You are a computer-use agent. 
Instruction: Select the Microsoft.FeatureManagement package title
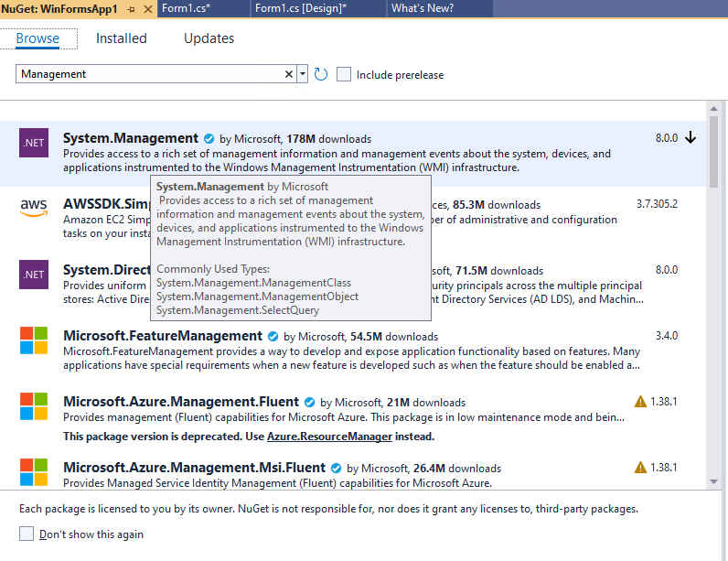[x=163, y=336]
